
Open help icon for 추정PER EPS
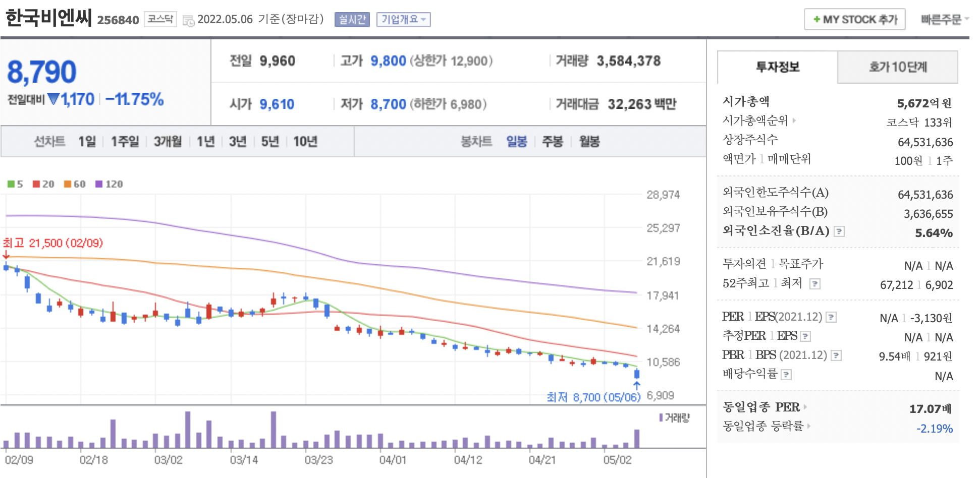click(805, 336)
